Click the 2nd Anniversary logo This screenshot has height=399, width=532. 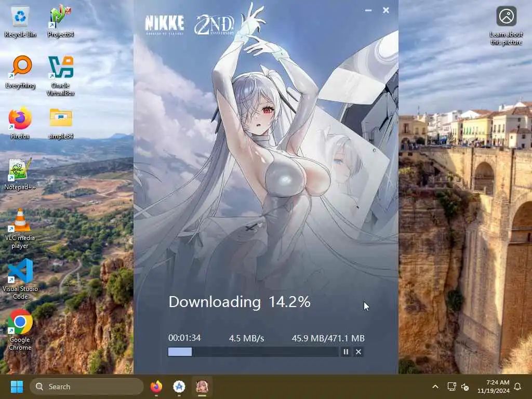(x=215, y=24)
